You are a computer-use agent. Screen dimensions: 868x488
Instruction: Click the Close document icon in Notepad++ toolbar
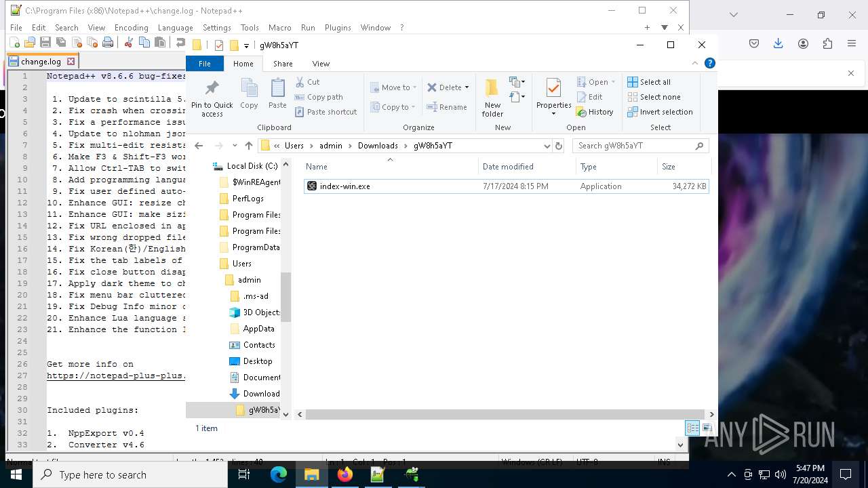(77, 42)
